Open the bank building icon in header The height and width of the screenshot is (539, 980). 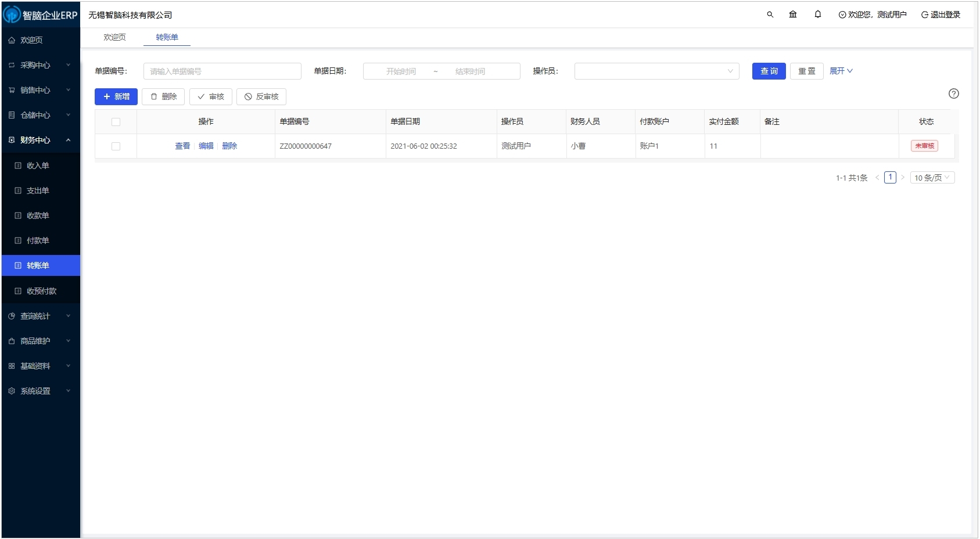coord(793,15)
